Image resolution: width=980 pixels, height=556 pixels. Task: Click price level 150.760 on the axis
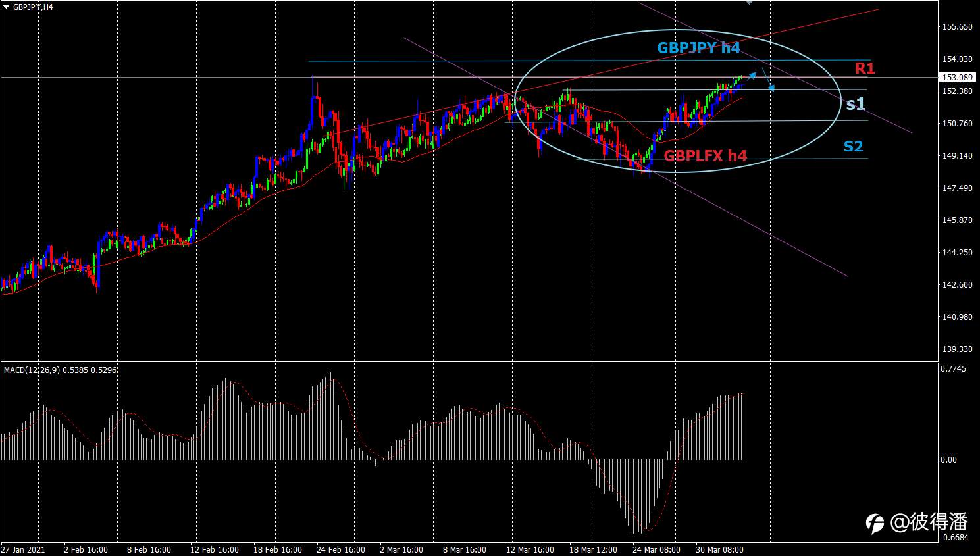tap(958, 124)
